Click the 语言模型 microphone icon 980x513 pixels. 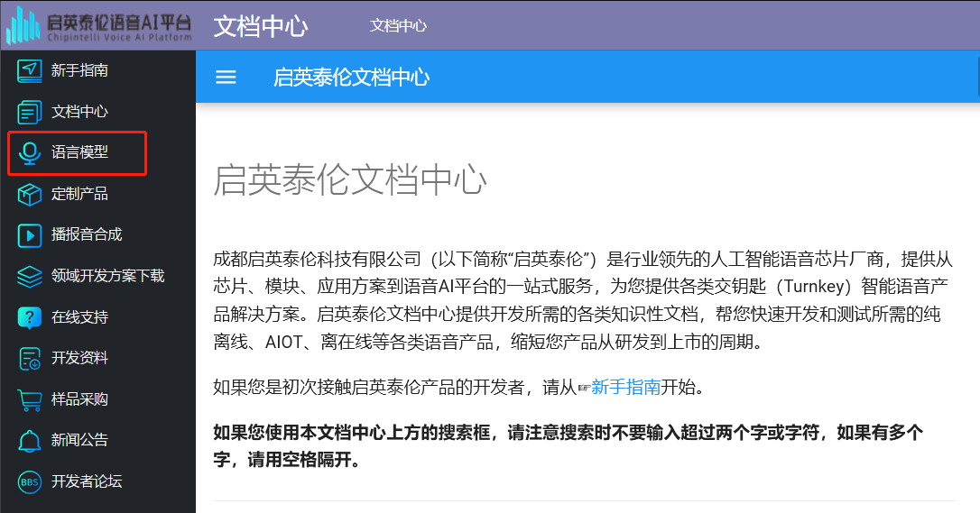pos(30,153)
